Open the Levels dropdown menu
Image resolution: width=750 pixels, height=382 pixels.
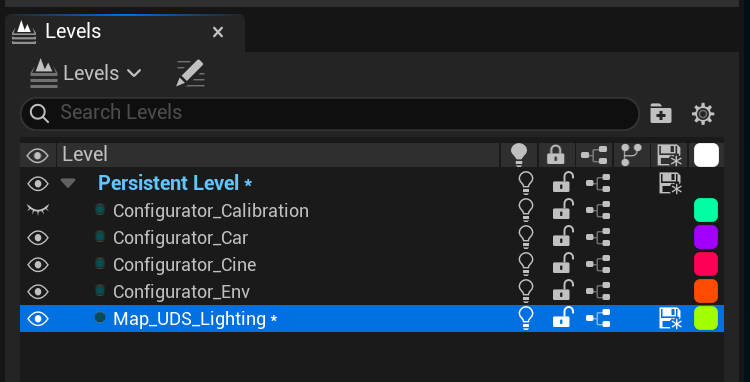point(86,73)
